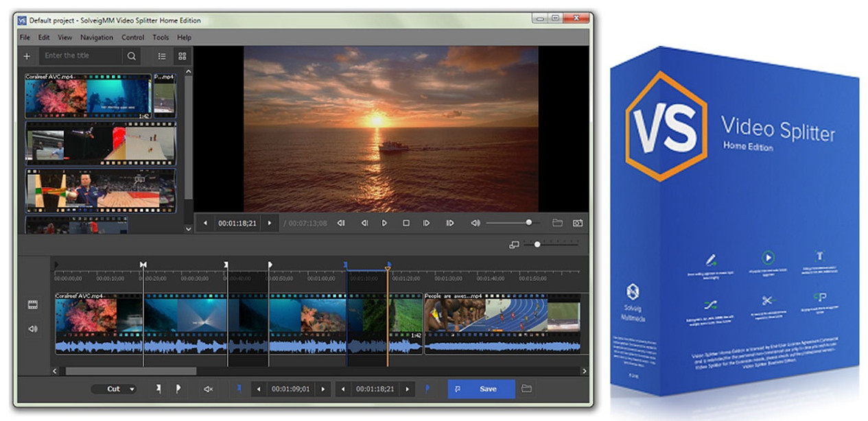Click the white flag marker icon in bottom toolbar
This screenshot has width=868, height=421.
[178, 389]
